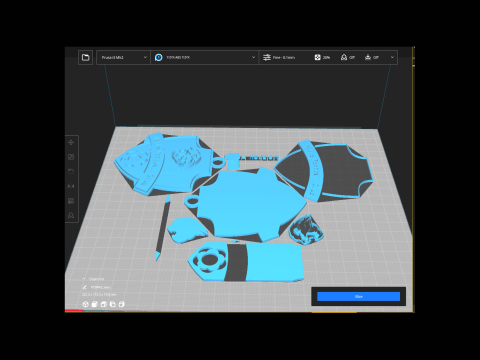This screenshot has height=360, width=480.
Task: Click the blue Slice button
Action: pos(358,296)
